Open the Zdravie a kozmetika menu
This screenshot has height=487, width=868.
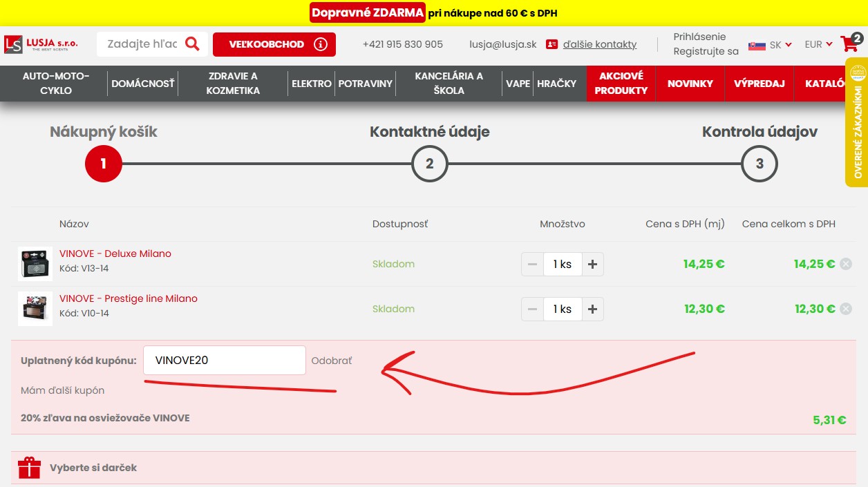coord(233,83)
